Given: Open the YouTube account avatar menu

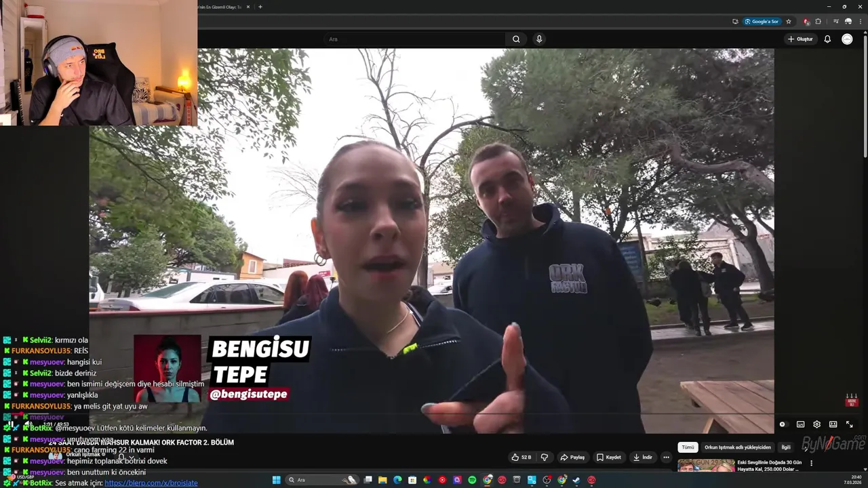Looking at the screenshot, I should point(847,39).
